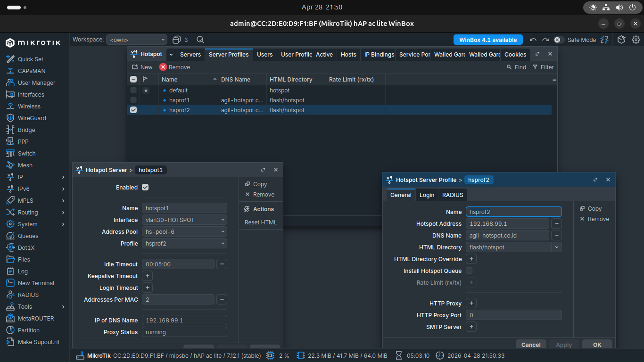
Task: Click the workspace search magnifier icon
Action: [x=200, y=40]
